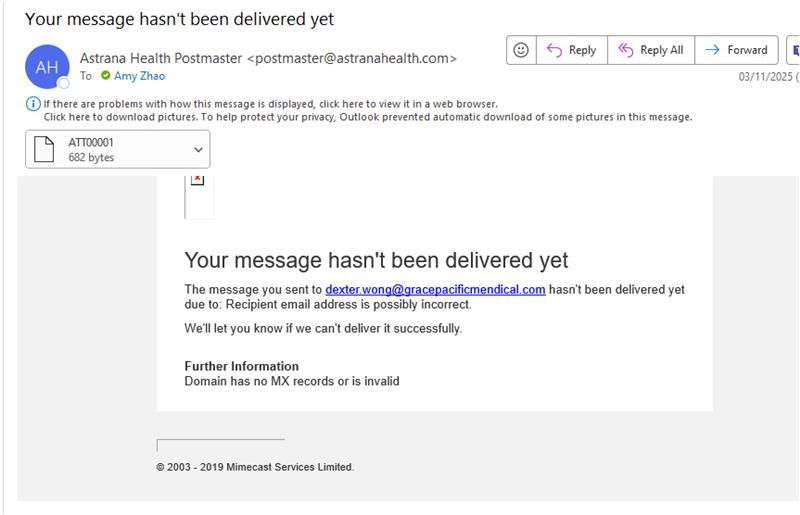This screenshot has width=800, height=515.
Task: Click the Reply button label
Action: pos(582,50)
